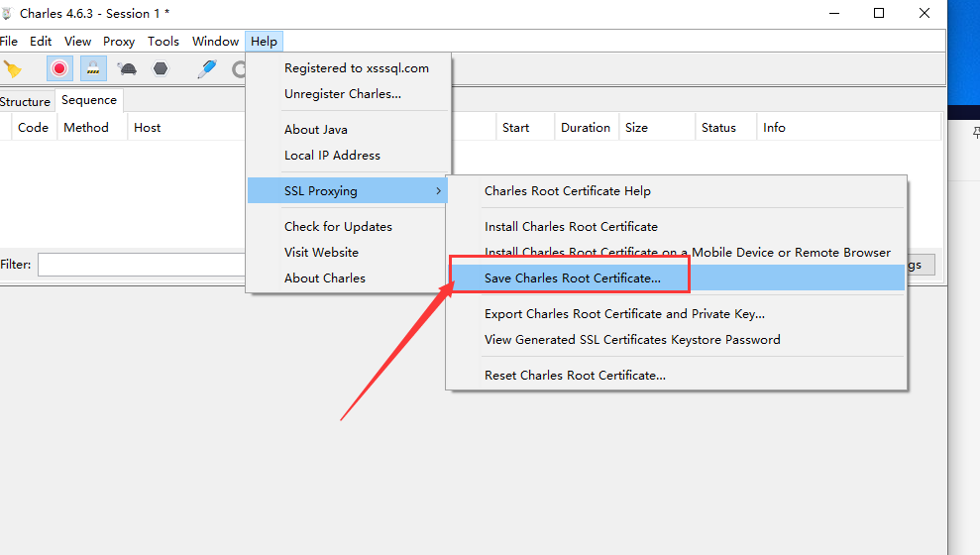Open the Proxy menu
The width and height of the screenshot is (980, 555).
point(119,41)
